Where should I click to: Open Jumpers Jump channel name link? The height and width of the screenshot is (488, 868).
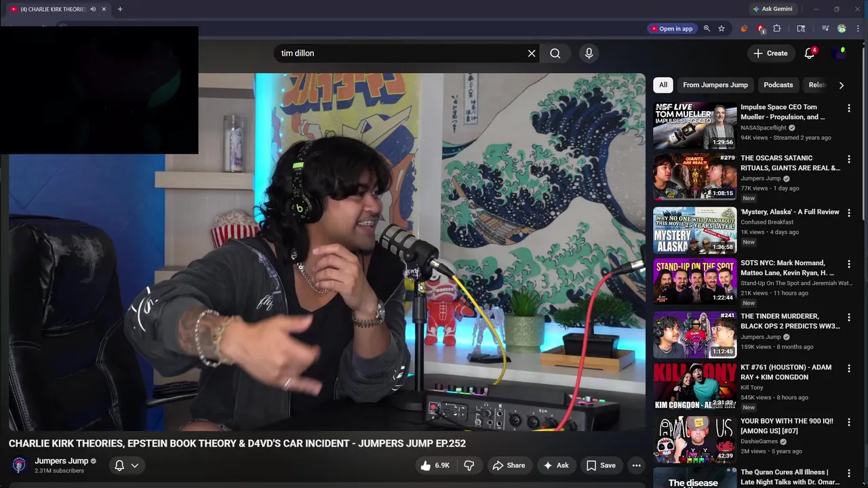click(61, 461)
